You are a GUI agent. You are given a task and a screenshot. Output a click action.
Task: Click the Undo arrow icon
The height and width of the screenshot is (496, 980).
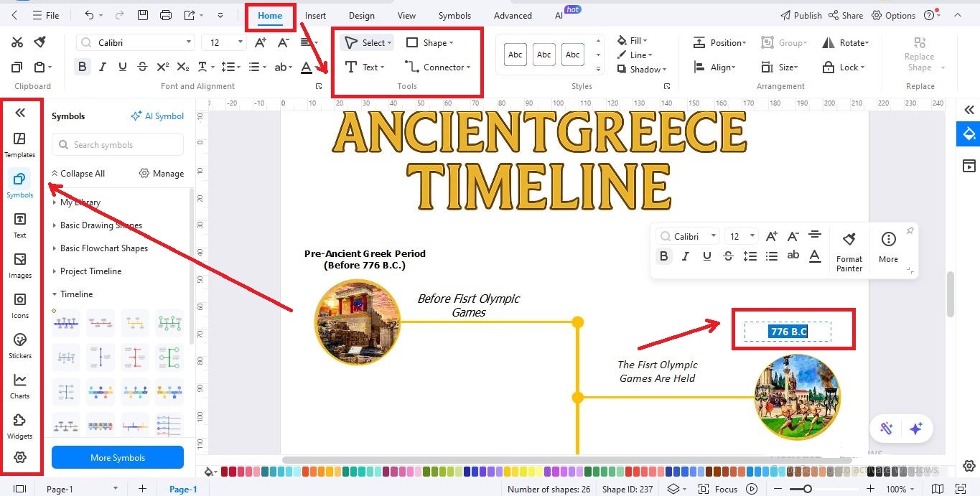(x=89, y=15)
